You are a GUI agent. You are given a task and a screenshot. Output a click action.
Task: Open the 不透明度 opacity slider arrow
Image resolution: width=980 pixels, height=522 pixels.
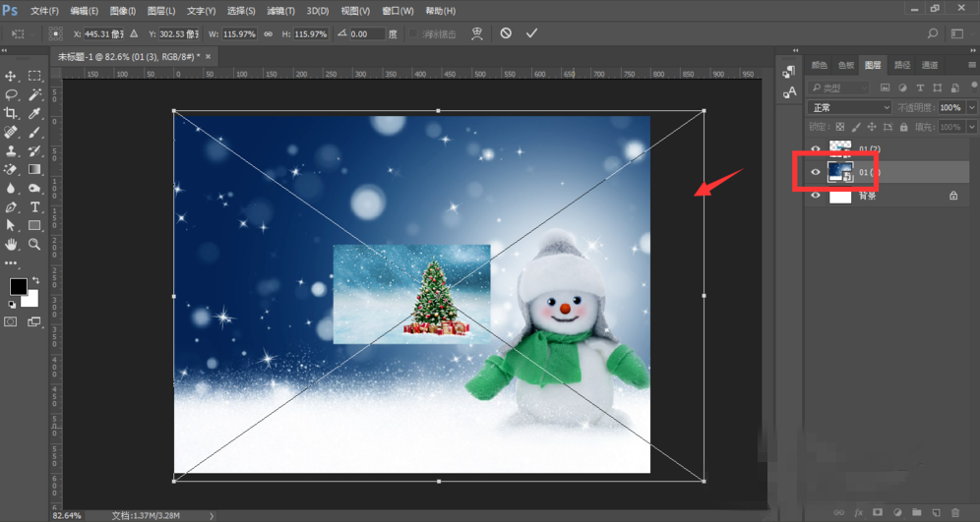tap(972, 107)
